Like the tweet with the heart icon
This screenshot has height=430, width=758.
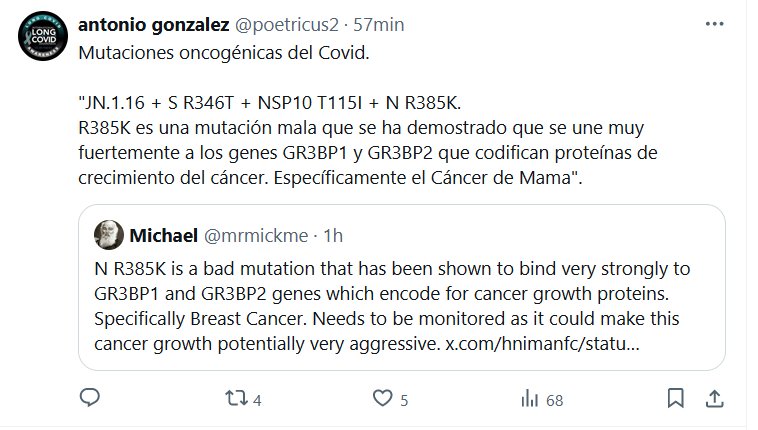pyautogui.click(x=381, y=399)
